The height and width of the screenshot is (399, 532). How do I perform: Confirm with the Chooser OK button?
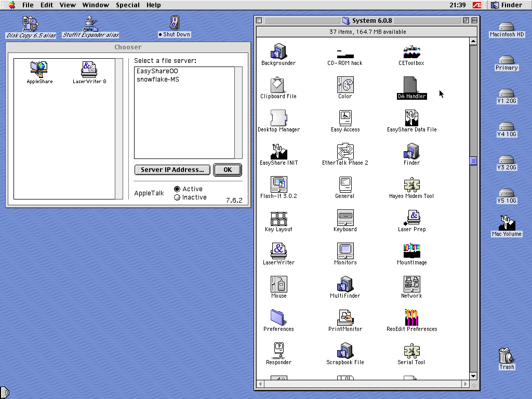228,170
